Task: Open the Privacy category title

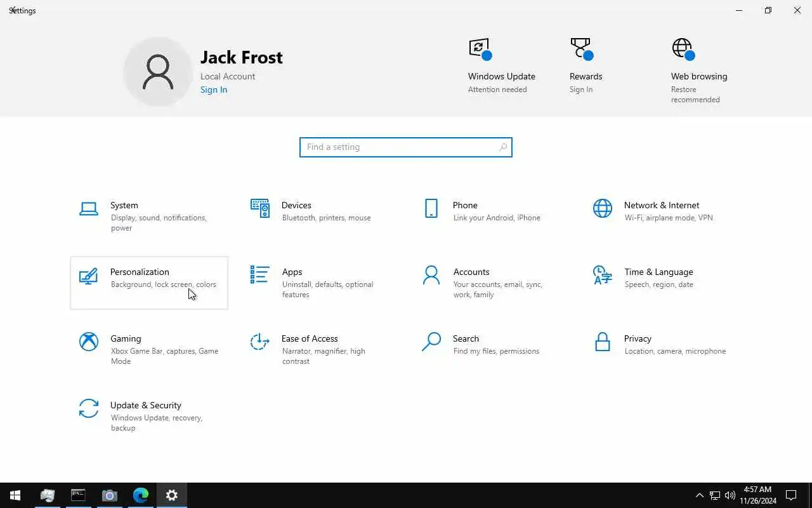Action: [638, 338]
